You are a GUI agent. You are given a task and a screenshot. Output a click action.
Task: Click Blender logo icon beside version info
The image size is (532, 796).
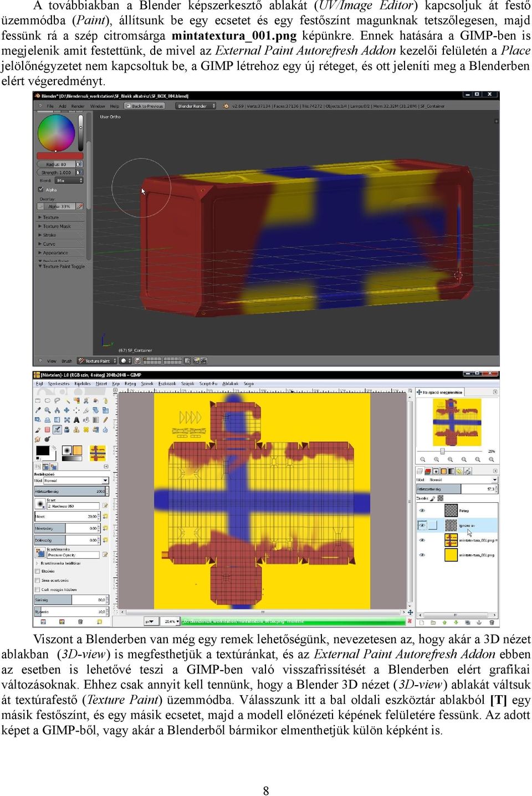226,106
